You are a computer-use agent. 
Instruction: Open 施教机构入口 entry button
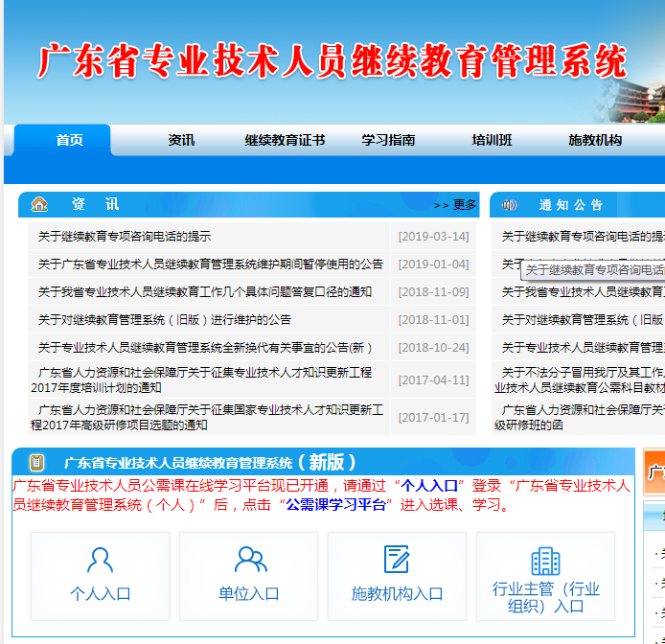[397, 576]
